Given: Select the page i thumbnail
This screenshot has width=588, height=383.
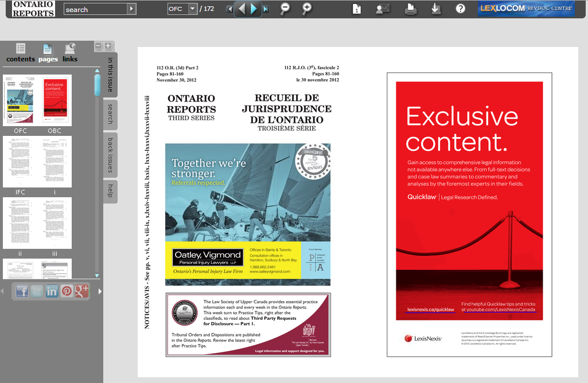Looking at the screenshot, I should pos(54,162).
